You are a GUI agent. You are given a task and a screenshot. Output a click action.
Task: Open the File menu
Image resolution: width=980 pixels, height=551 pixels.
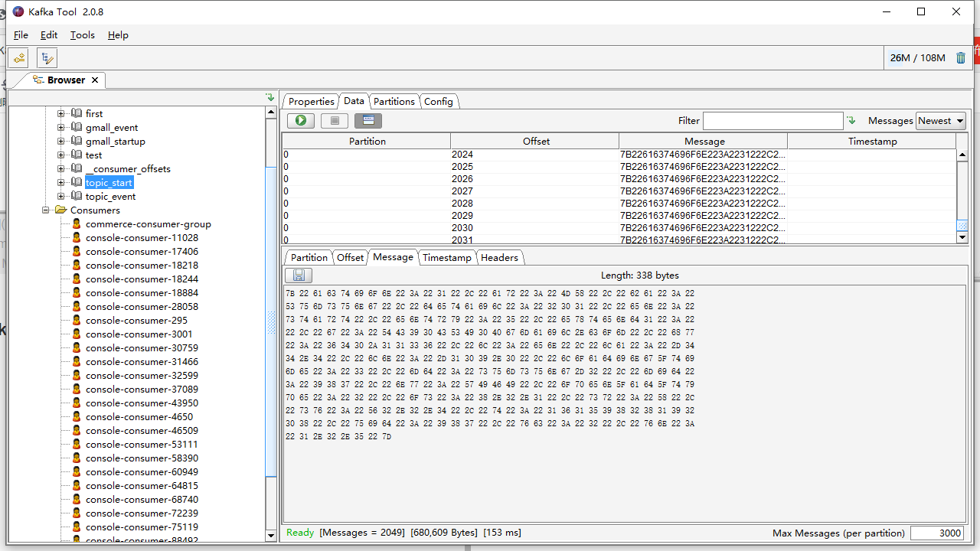coord(21,35)
